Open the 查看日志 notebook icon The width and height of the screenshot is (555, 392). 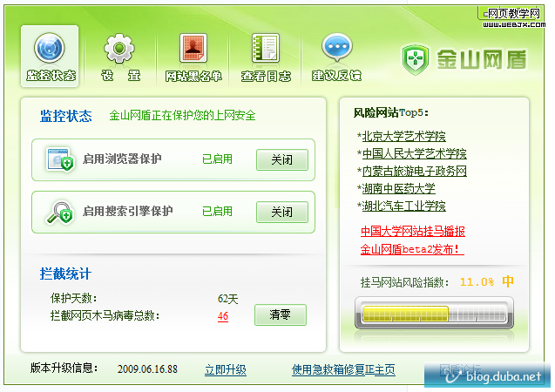(x=265, y=49)
